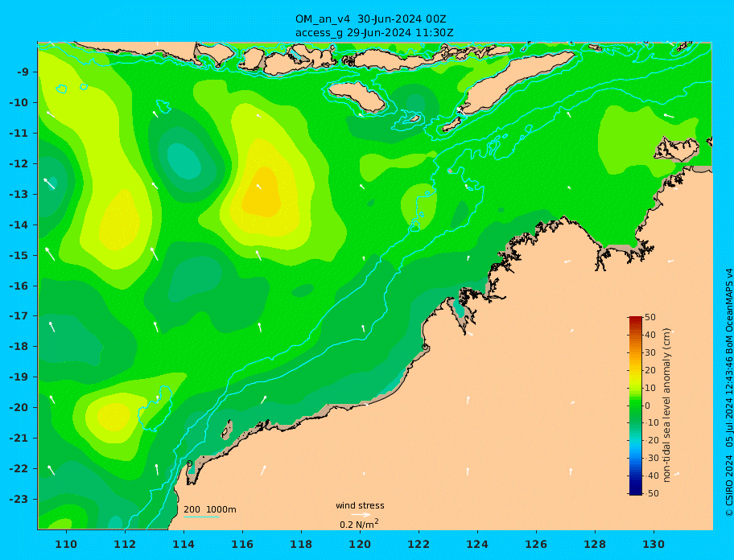Image resolution: width=734 pixels, height=560 pixels.
Task: Click the dark blue end of colorbar
Action: 636,492
